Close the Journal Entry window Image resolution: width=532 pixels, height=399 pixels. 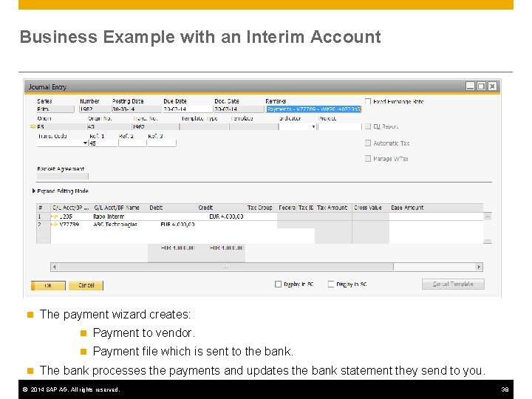492,86
